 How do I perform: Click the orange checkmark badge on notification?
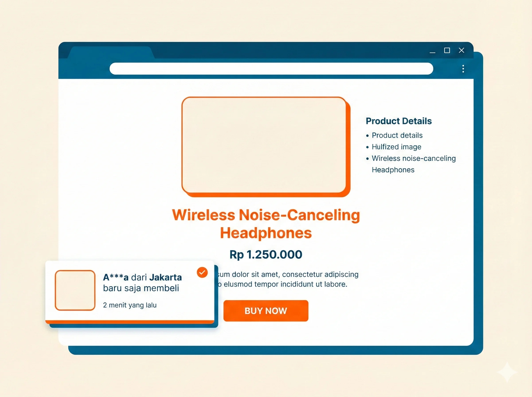(x=202, y=272)
